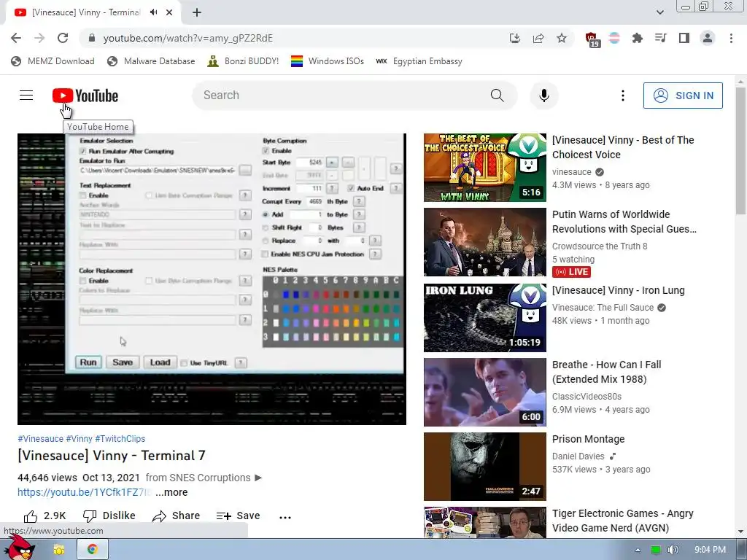Click the #Vinesauce hashtag

click(41, 438)
